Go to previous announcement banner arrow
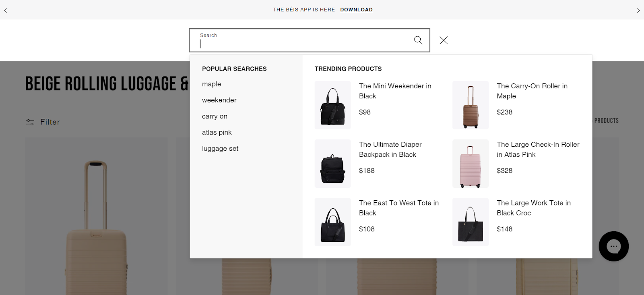Image resolution: width=644 pixels, height=295 pixels. point(6,10)
